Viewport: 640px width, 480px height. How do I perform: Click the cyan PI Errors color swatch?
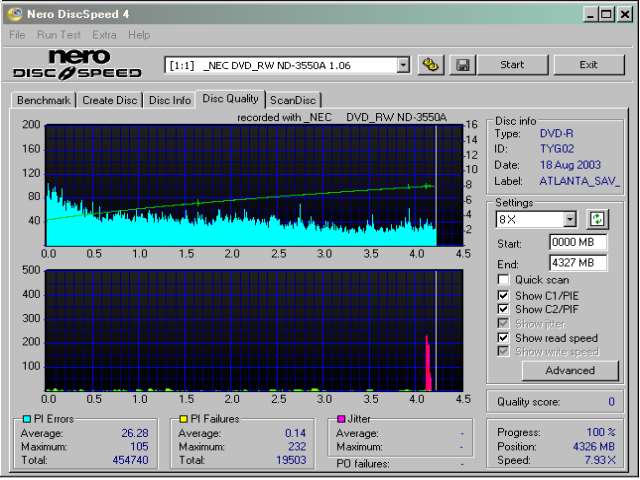27,419
